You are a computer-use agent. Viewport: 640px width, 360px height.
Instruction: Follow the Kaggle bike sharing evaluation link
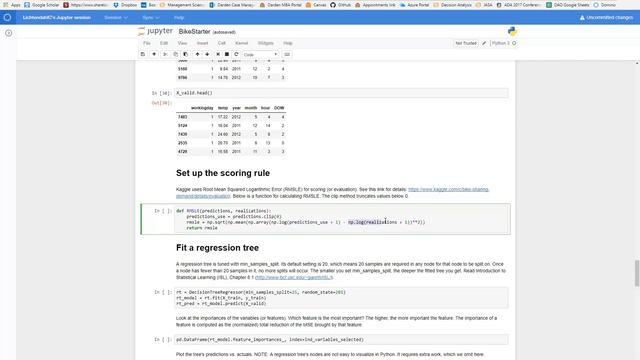448,189
